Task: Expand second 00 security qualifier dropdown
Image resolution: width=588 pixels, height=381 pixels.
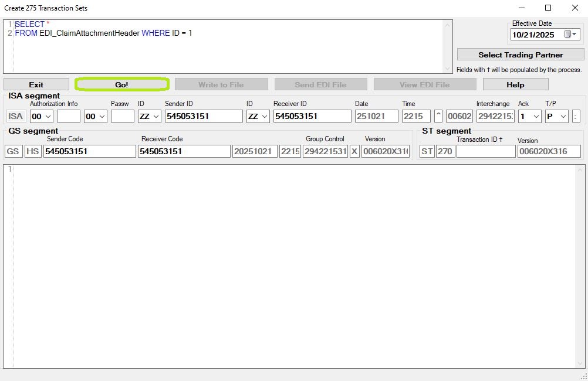Action: point(102,117)
